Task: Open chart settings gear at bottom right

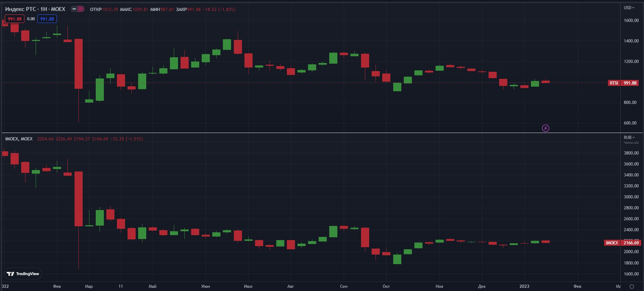Action: [632, 286]
